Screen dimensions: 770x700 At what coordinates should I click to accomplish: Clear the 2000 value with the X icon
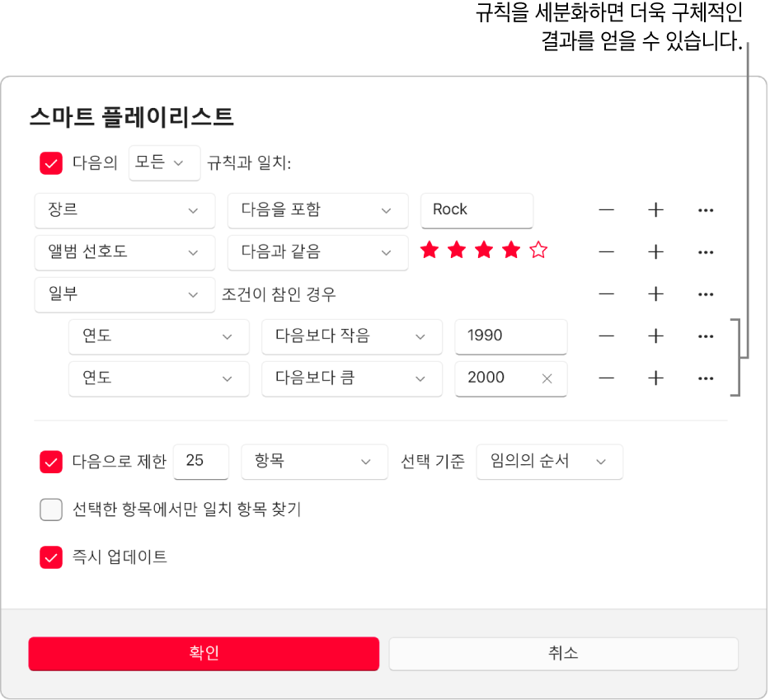546,378
